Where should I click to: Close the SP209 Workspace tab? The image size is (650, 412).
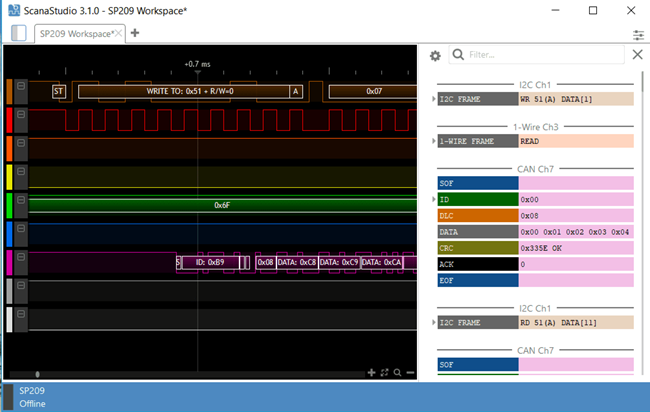click(x=118, y=33)
